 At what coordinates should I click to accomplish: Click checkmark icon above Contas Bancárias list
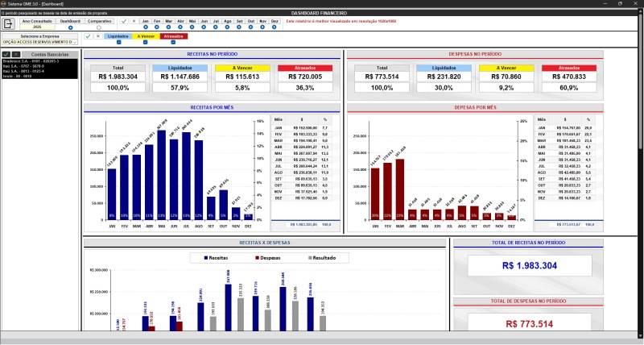pos(6,54)
